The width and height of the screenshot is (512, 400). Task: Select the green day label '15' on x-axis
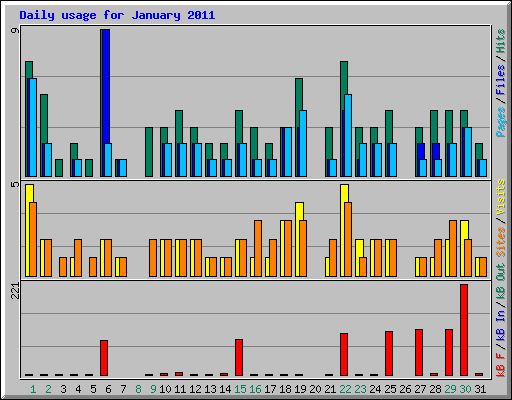point(240,389)
